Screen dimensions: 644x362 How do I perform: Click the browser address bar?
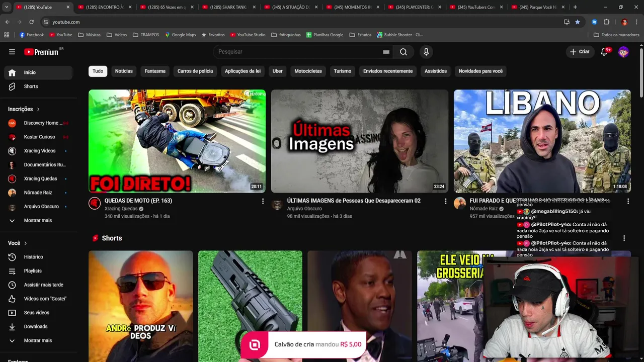pyautogui.click(x=302, y=22)
